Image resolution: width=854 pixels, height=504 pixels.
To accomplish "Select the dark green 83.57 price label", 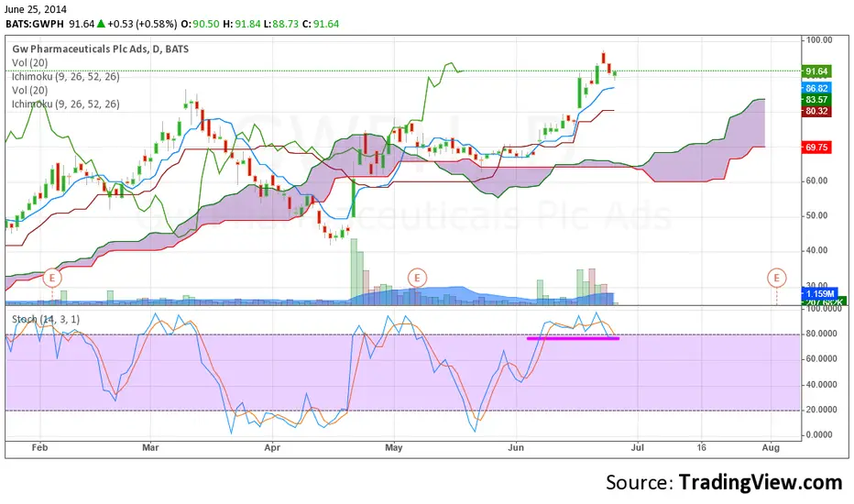I will (816, 100).
